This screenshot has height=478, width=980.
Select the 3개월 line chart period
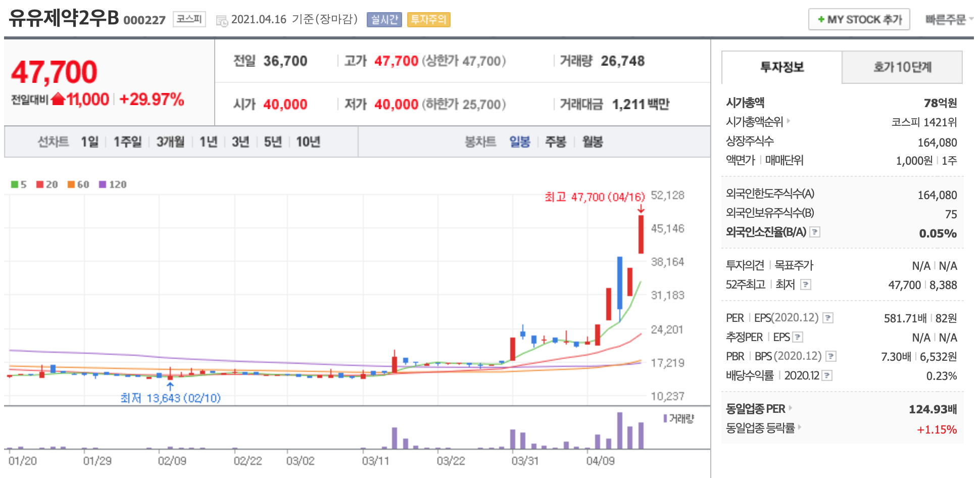pyautogui.click(x=170, y=141)
